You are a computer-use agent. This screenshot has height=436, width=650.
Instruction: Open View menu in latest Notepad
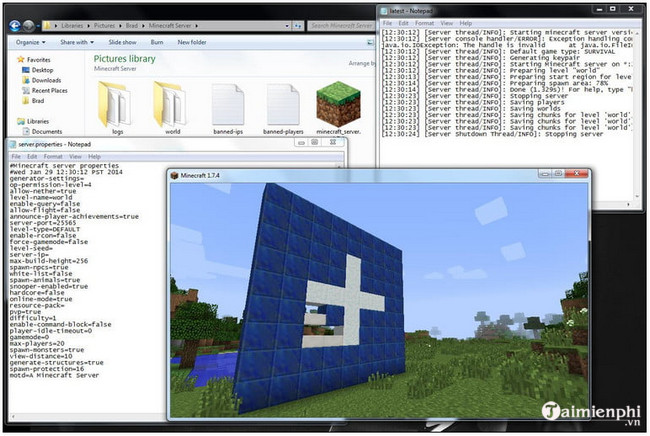click(446, 23)
